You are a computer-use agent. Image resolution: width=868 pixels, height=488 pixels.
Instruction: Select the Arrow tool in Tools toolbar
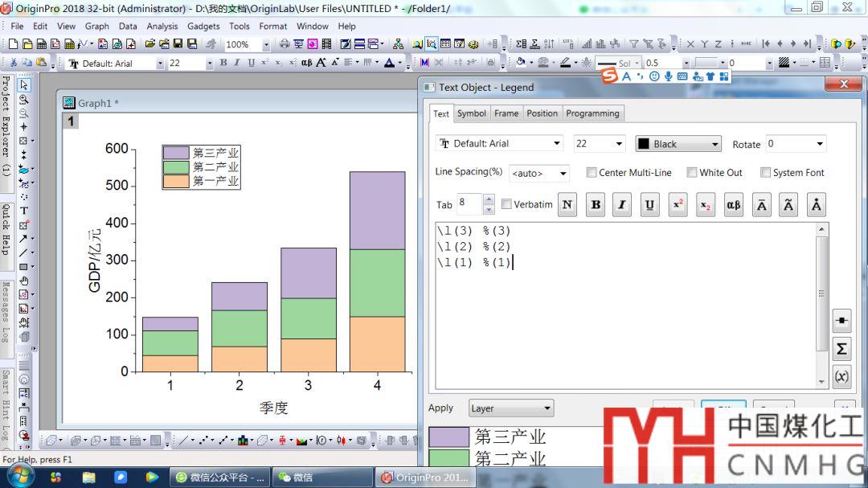pos(23,239)
